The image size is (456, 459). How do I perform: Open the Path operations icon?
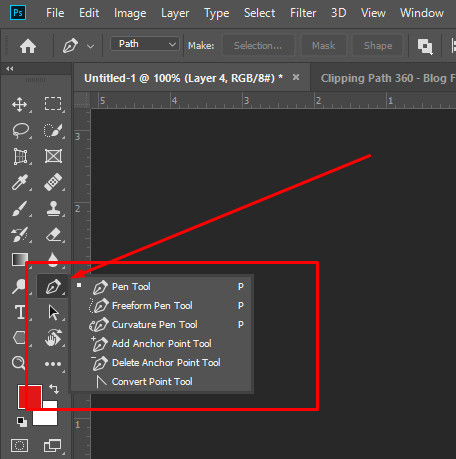(x=425, y=46)
